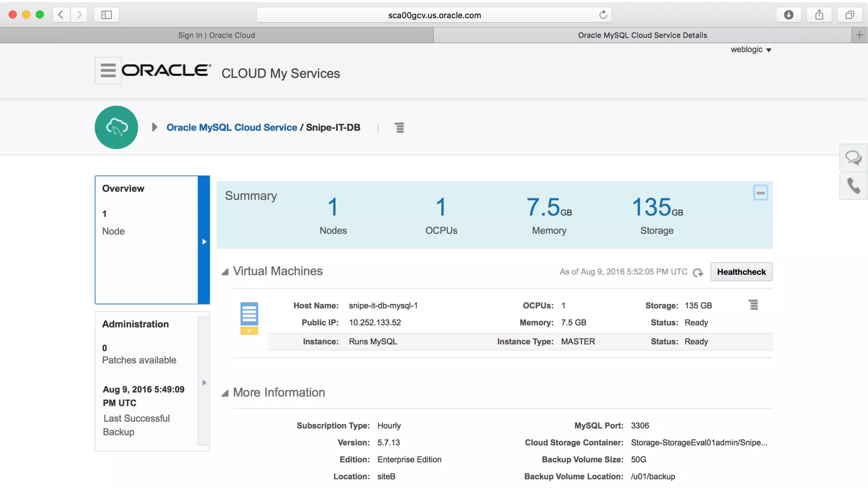The height and width of the screenshot is (488, 868).
Task: Collapse the More Information section
Action: 225,393
